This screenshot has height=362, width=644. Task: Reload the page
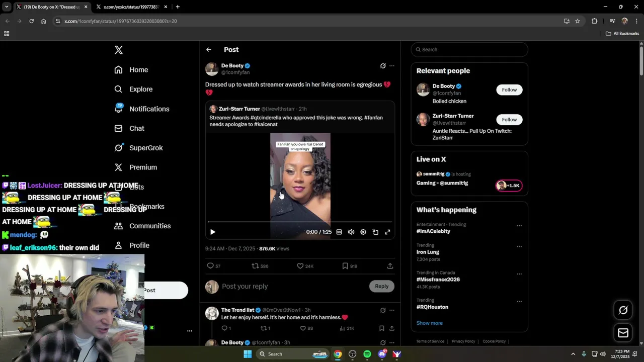click(31, 21)
